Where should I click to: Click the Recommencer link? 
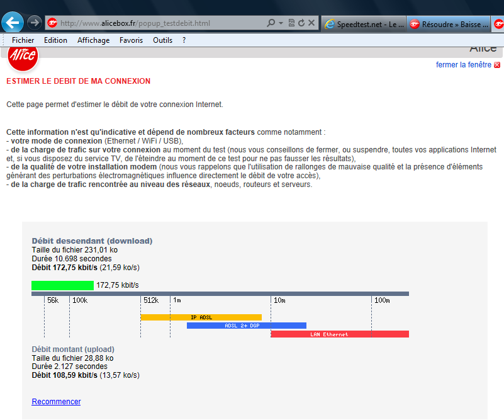coord(56,401)
